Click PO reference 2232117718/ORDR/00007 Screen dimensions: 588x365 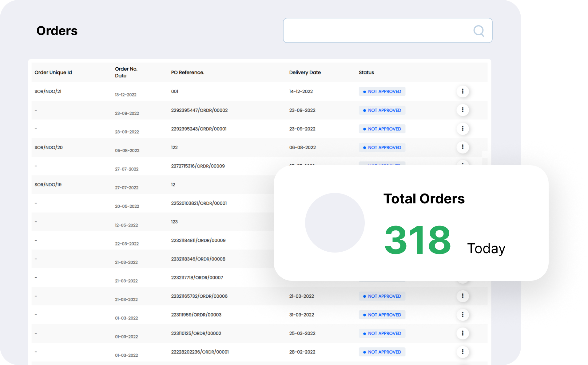click(197, 277)
